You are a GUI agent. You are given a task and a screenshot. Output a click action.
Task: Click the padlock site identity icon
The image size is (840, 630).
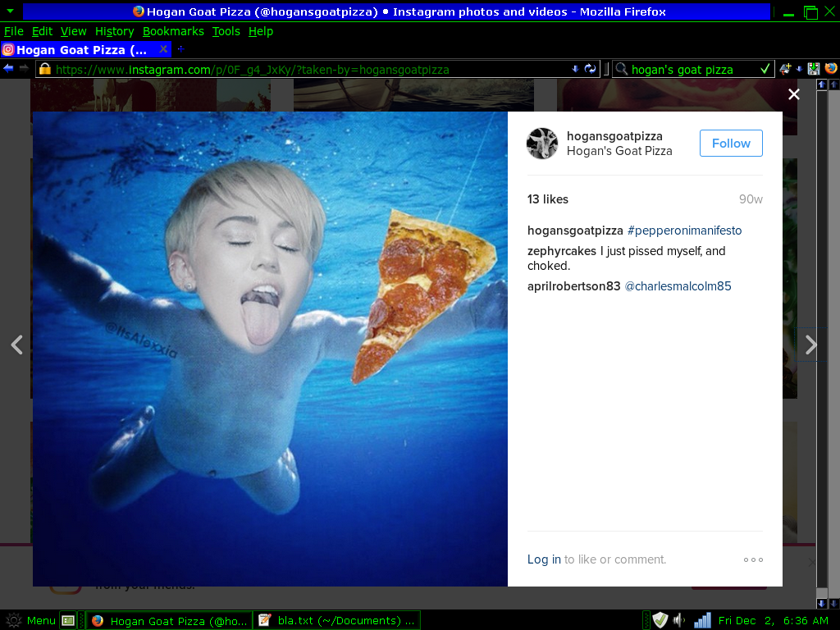pyautogui.click(x=45, y=69)
